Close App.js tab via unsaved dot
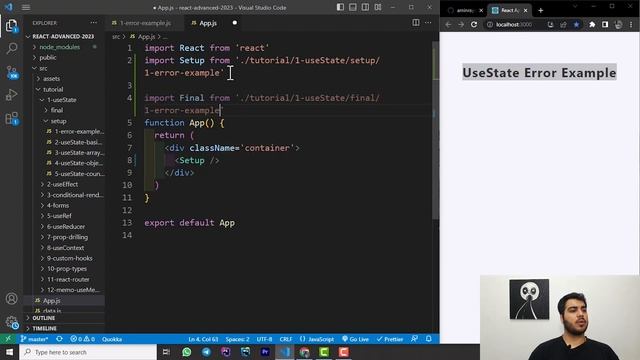Image resolution: width=640 pixels, height=360 pixels. (234, 23)
